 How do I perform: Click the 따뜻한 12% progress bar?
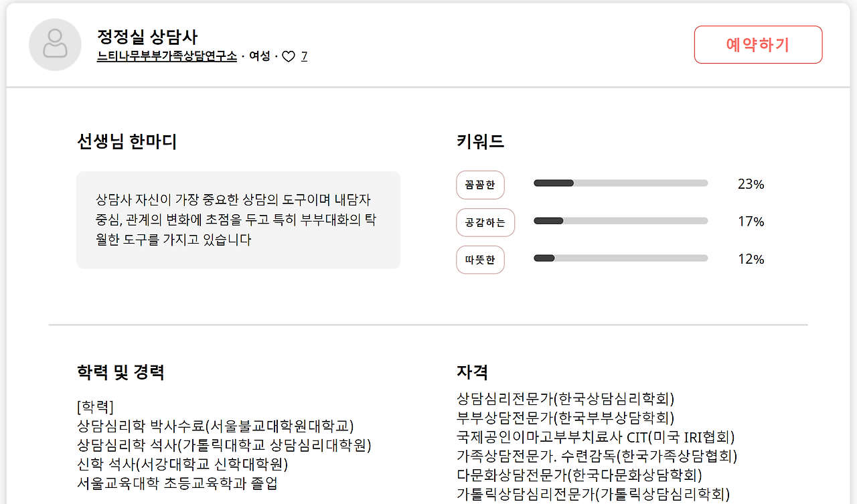click(621, 258)
